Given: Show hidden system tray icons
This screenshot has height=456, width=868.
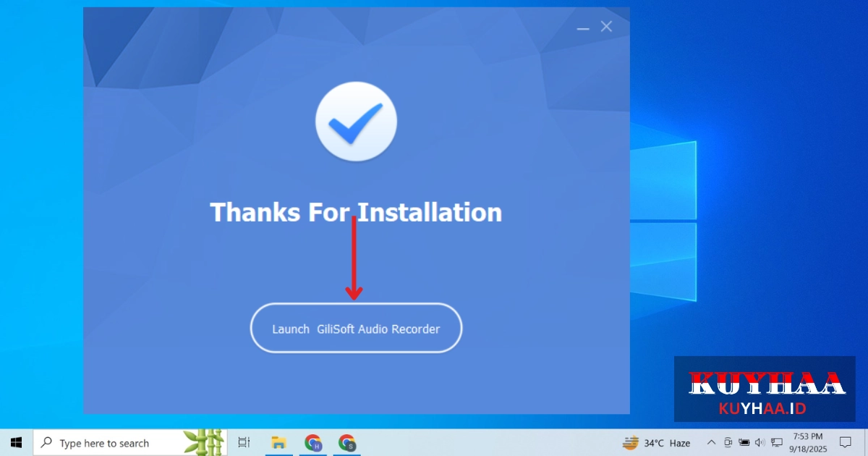Looking at the screenshot, I should 711,442.
